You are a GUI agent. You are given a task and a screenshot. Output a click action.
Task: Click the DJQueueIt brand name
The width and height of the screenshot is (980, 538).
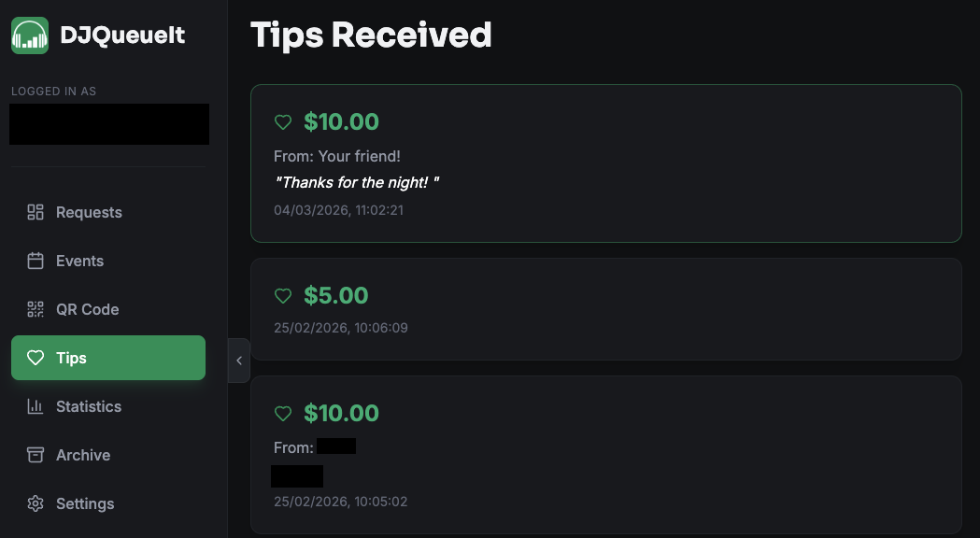click(122, 35)
